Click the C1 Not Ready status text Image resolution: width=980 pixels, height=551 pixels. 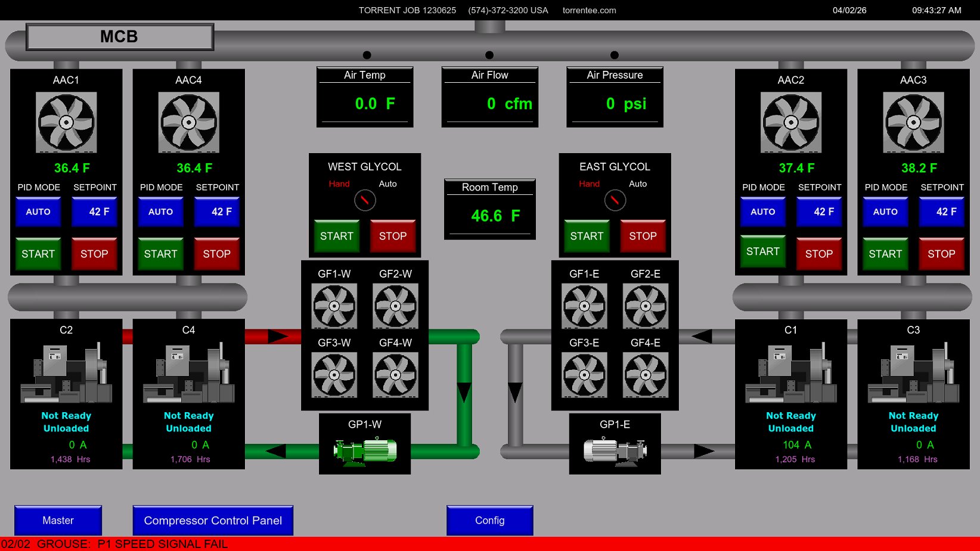tap(791, 416)
